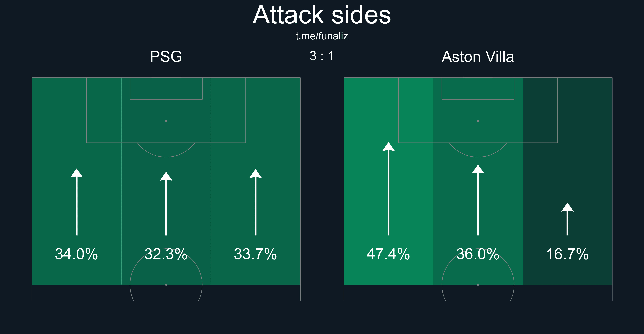The width and height of the screenshot is (644, 334).
Task: Click the PSG team name
Action: click(166, 57)
